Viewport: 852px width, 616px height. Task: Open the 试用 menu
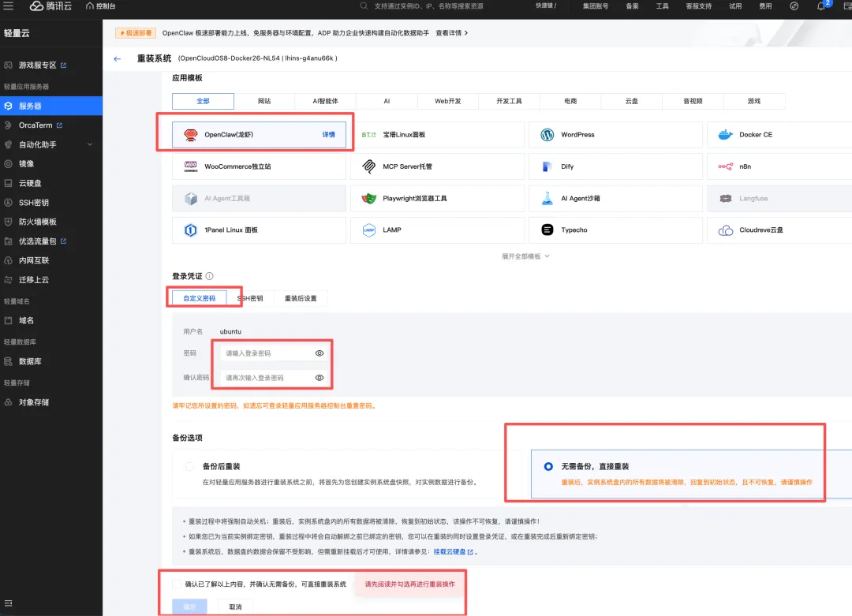pos(735,6)
